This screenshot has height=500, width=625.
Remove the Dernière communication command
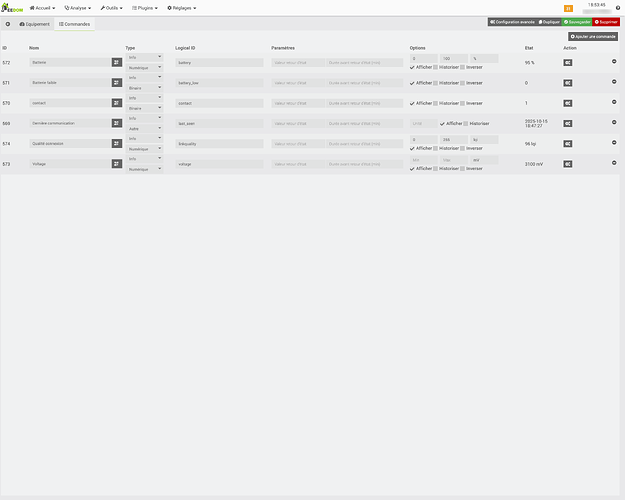(614, 122)
